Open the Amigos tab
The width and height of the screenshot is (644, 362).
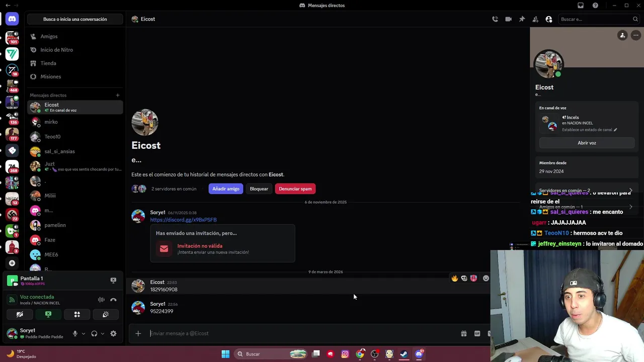(x=75, y=36)
